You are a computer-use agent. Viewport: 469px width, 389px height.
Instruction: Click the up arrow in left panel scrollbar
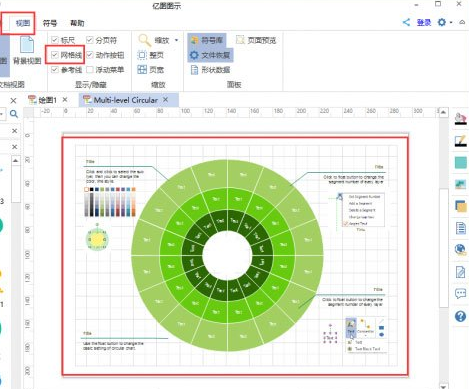(15, 161)
